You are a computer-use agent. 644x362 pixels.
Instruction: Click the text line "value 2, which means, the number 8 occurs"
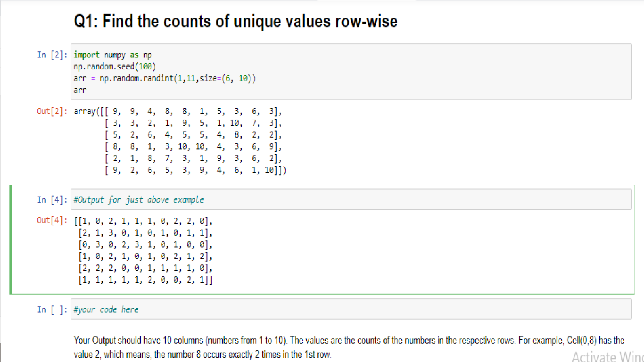click(x=203, y=354)
